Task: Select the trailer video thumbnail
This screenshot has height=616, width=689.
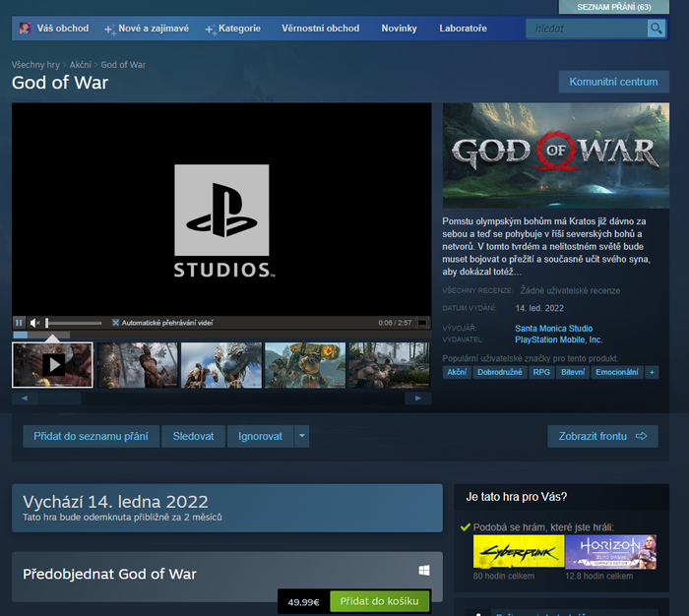Action: click(52, 365)
